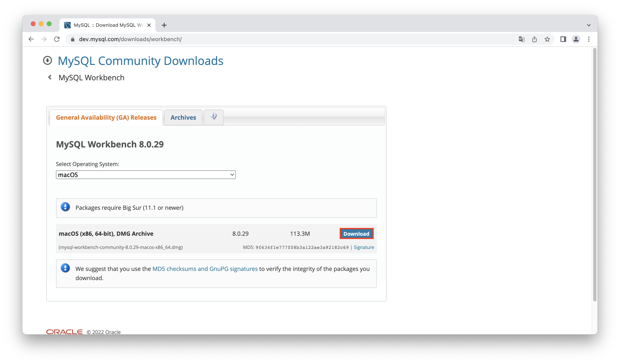Open the Signature link
This screenshot has width=620, height=364.
click(364, 247)
